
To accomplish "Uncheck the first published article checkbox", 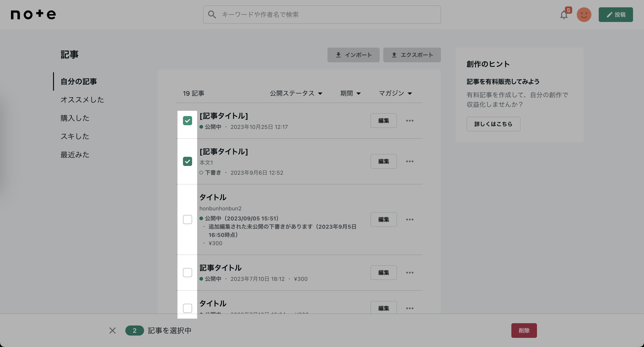I will (187, 121).
